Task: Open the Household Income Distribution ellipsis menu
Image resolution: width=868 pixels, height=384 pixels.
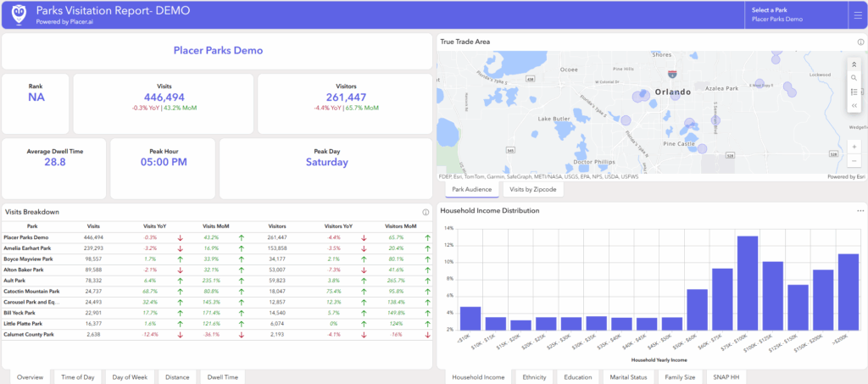Action: point(860,211)
